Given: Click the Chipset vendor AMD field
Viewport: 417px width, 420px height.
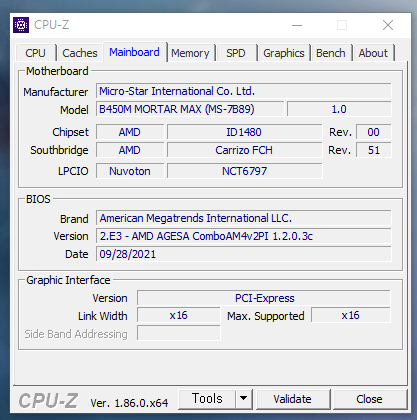Looking at the screenshot, I should click(130, 132).
